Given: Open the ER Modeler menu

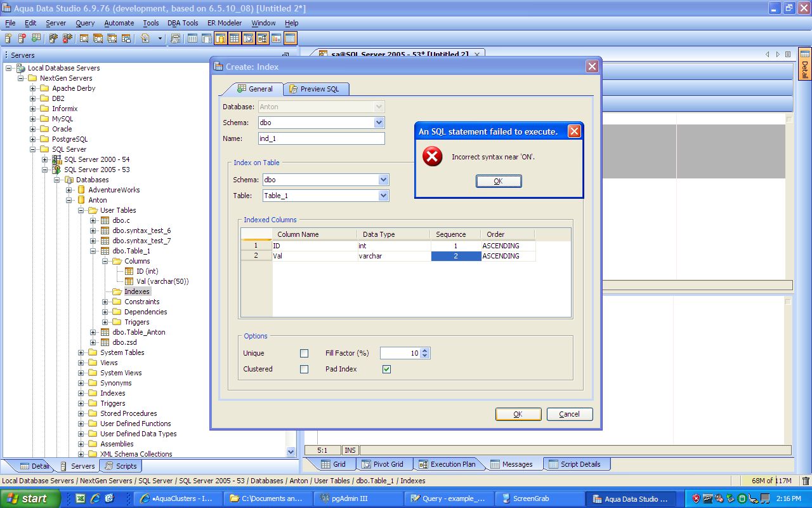Looking at the screenshot, I should 225,23.
